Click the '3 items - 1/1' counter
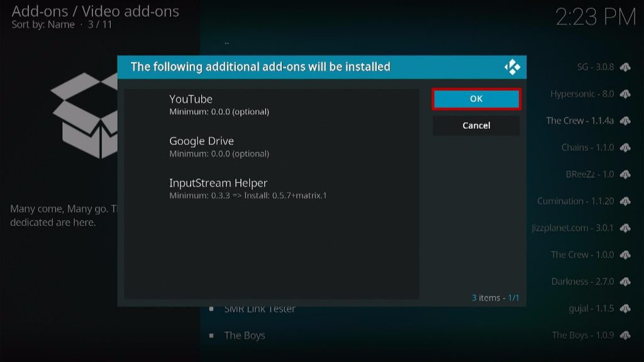The width and height of the screenshot is (644, 362). (496, 297)
